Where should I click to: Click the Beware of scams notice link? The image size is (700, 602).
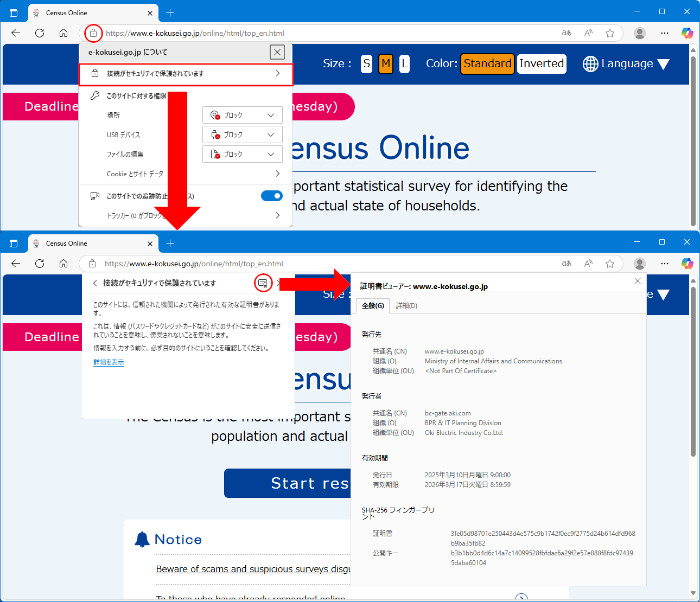(x=253, y=569)
